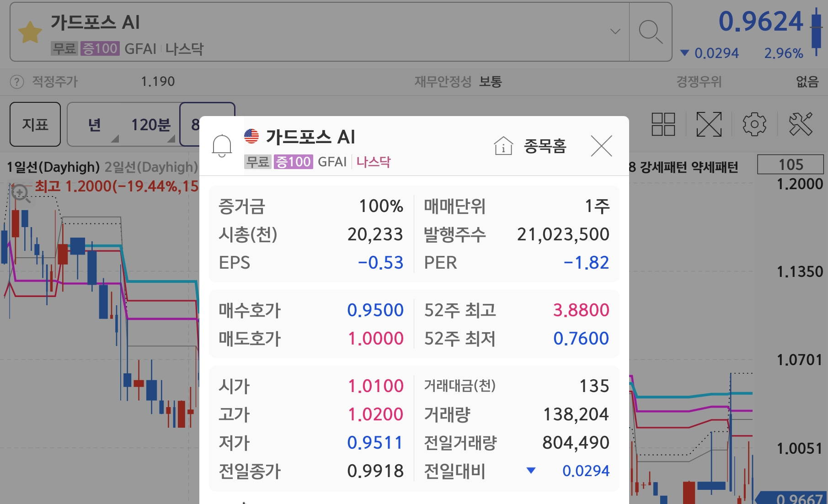Click the header GFAI ticker text
Screen dimensions: 828x504
pyautogui.click(x=140, y=48)
